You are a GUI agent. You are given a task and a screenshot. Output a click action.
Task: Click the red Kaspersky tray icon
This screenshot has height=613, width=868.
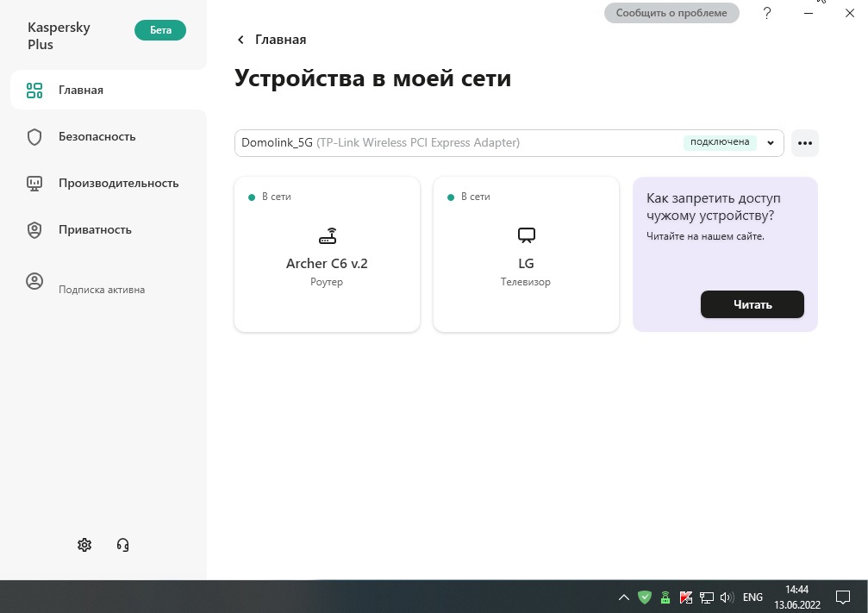point(686,597)
